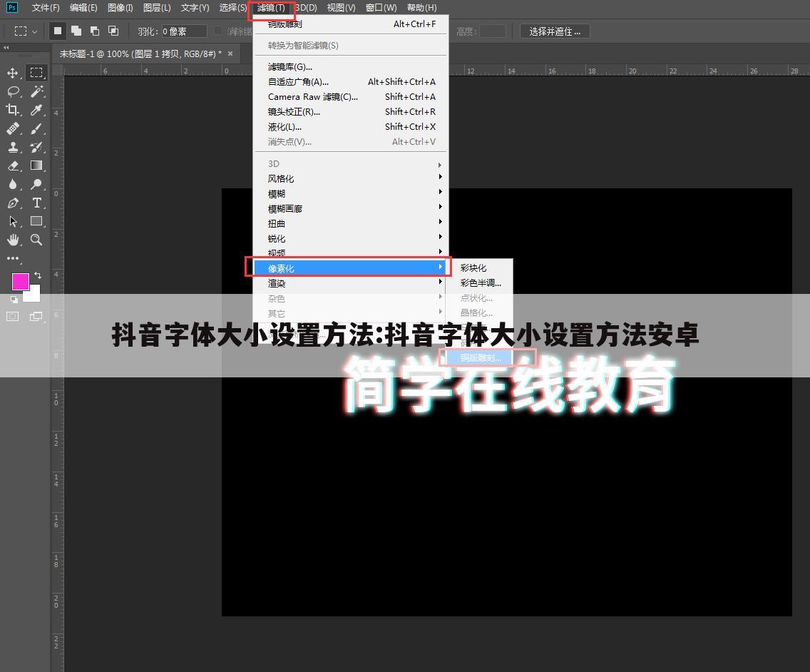This screenshot has height=672, width=810.
Task: Toggle the anti-alias checkbox in options bar
Action: (218, 31)
